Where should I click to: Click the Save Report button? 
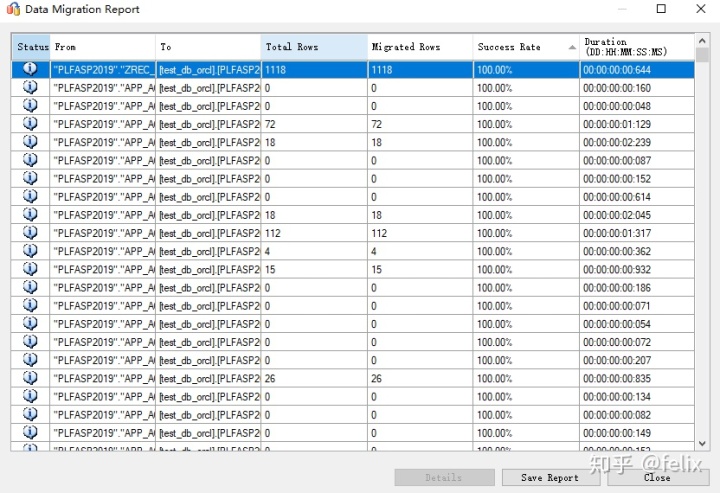[x=550, y=477]
